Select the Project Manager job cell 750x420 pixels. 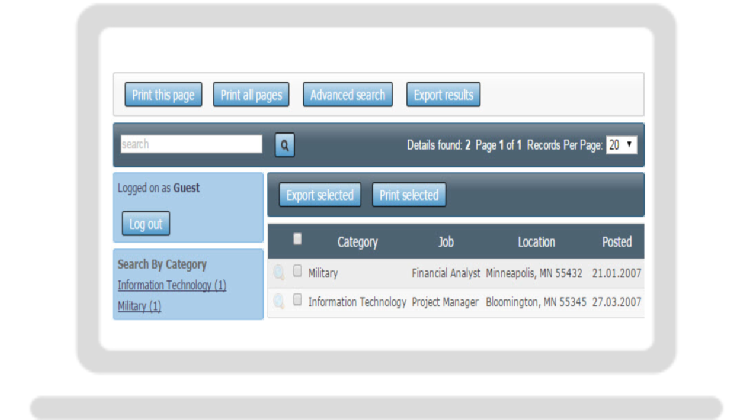click(x=445, y=302)
